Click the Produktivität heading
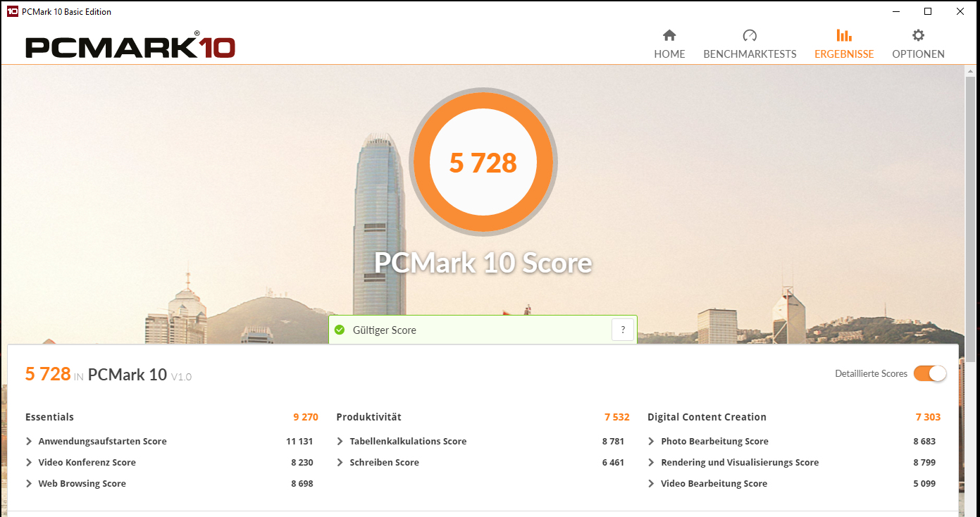The image size is (980, 517). (x=369, y=417)
